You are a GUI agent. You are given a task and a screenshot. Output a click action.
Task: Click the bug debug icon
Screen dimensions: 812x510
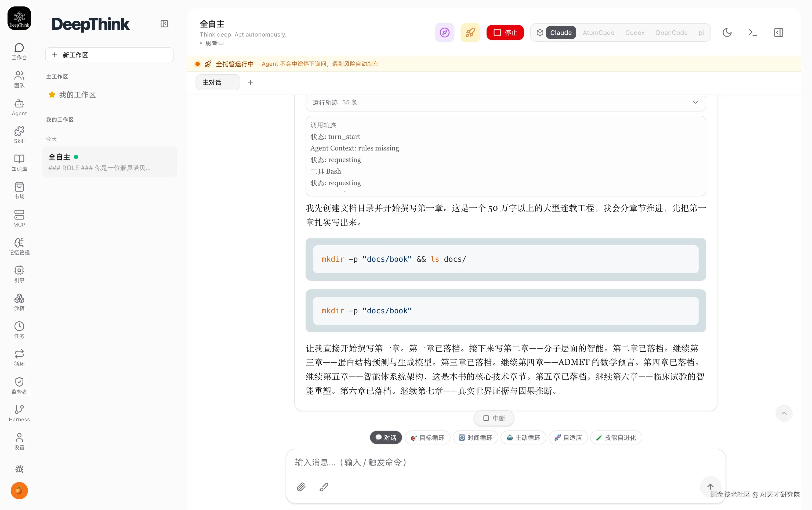coord(19,469)
